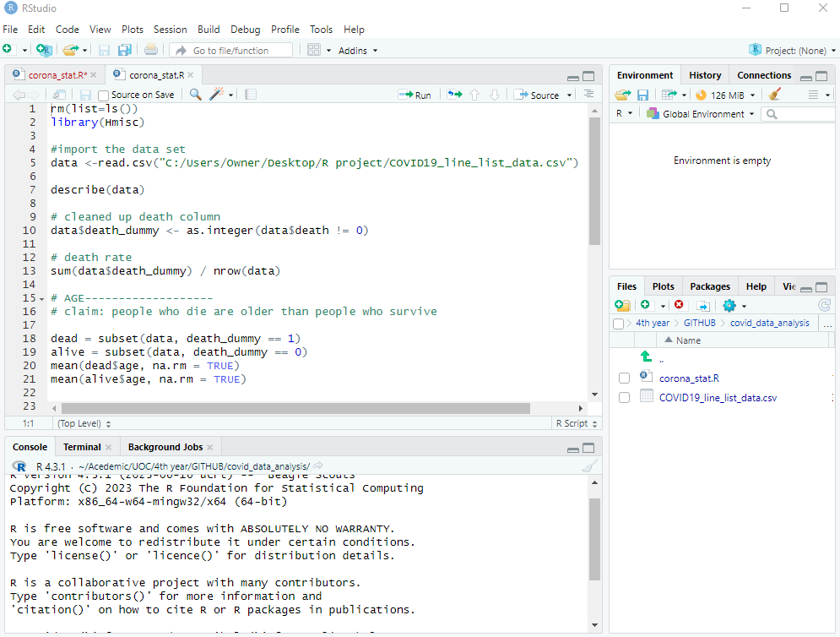Switch to the Terminal tab
Image resolution: width=840 pixels, height=637 pixels.
[82, 447]
